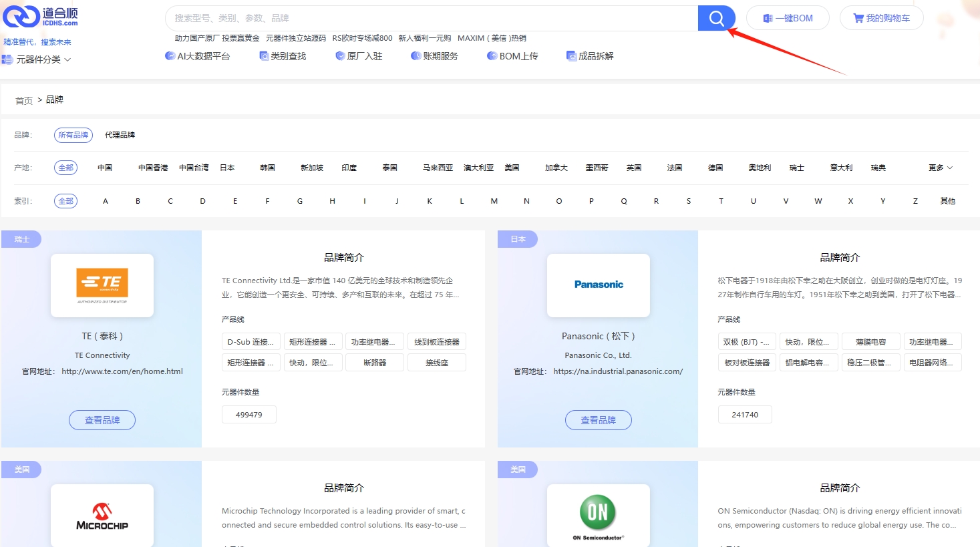Click 查看品牌 button for Panasonic
Screen dimensions: 980x547
coord(599,420)
